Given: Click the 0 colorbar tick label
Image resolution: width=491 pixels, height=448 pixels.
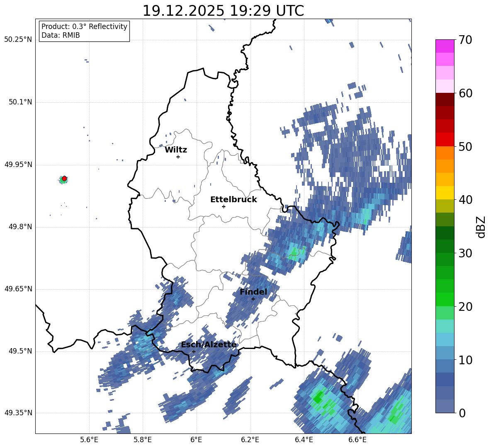Looking at the screenshot, I should point(462,413).
